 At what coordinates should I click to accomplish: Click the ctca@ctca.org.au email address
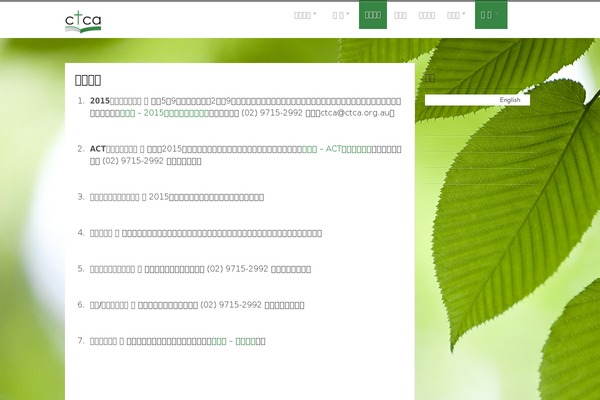[355, 113]
